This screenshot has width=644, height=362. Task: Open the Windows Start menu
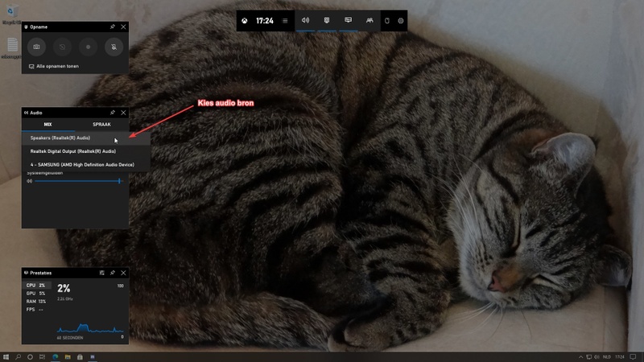pos(6,357)
